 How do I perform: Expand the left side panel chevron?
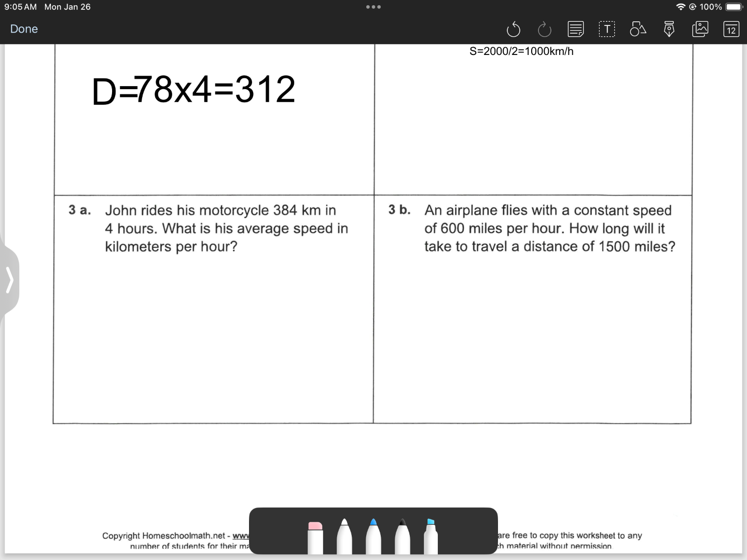coord(9,280)
